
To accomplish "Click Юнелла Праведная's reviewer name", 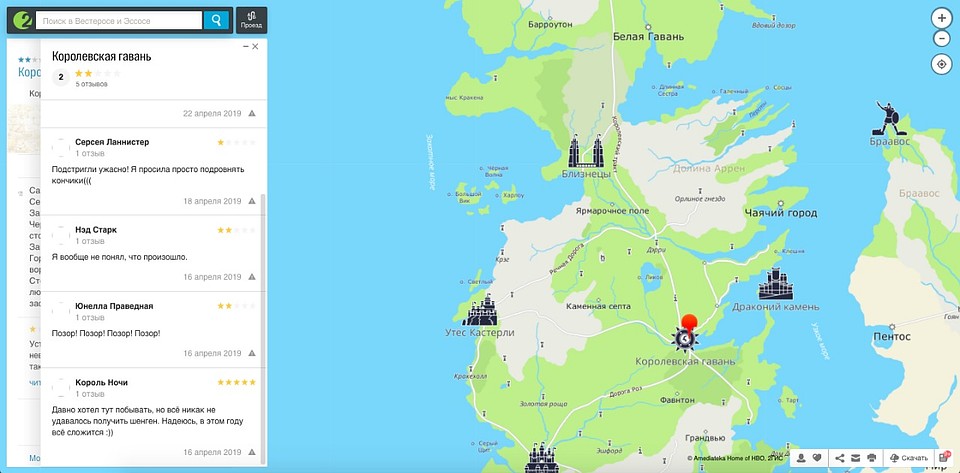I will (114, 306).
